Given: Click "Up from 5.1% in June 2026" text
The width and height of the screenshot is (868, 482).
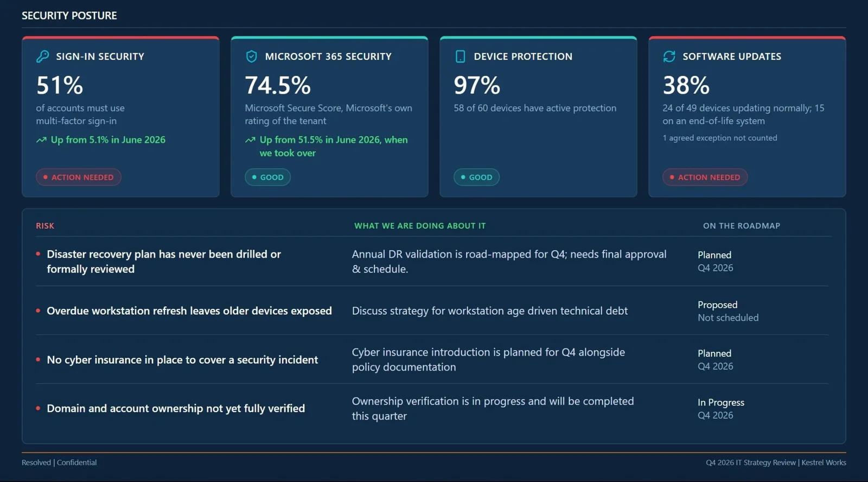Looking at the screenshot, I should [x=108, y=140].
